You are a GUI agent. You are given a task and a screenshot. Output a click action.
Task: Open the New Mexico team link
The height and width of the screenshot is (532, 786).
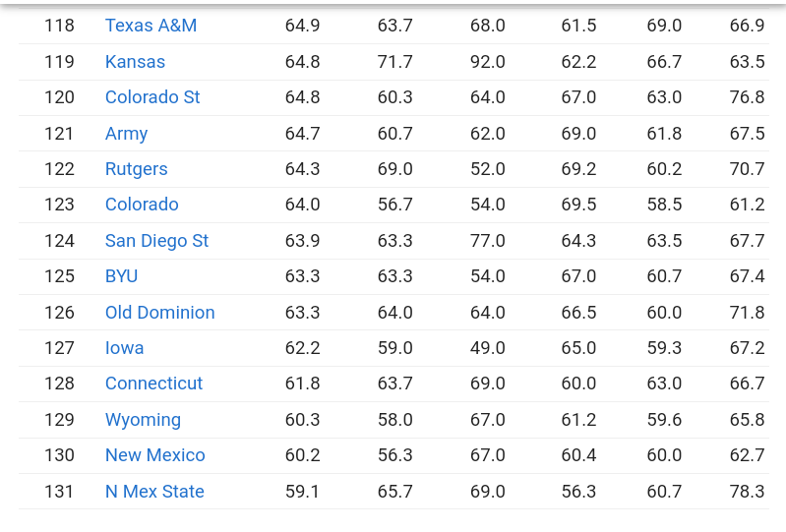pyautogui.click(x=154, y=455)
